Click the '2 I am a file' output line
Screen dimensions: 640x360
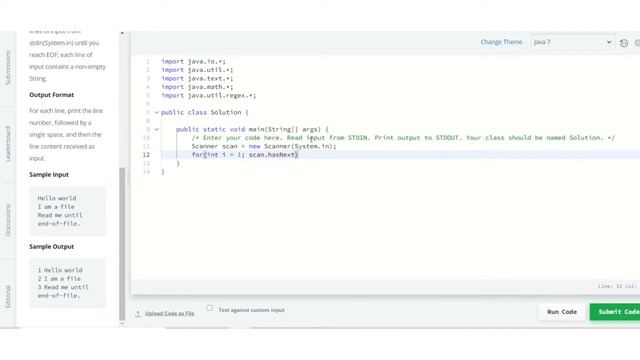(x=59, y=279)
